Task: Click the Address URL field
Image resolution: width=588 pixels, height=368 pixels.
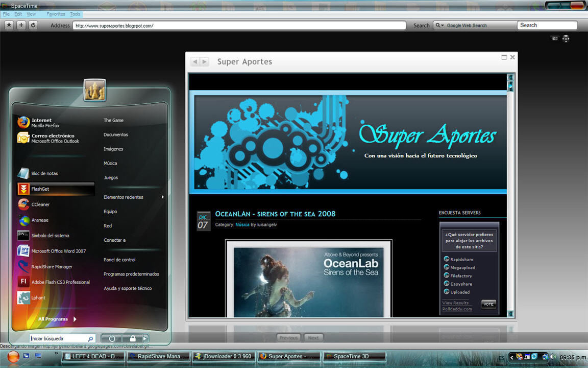Action: [239, 26]
